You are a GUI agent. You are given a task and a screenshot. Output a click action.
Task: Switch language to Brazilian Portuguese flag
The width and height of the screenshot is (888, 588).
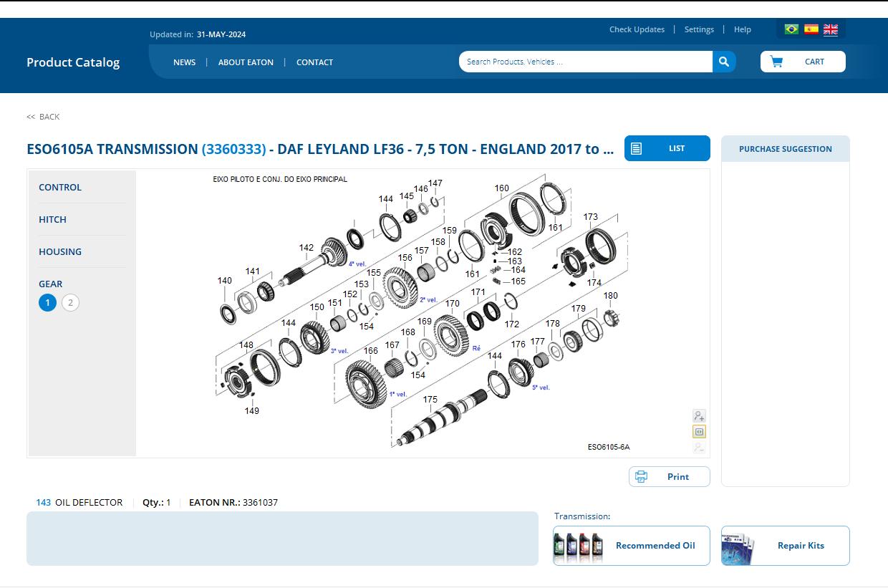[x=791, y=29]
